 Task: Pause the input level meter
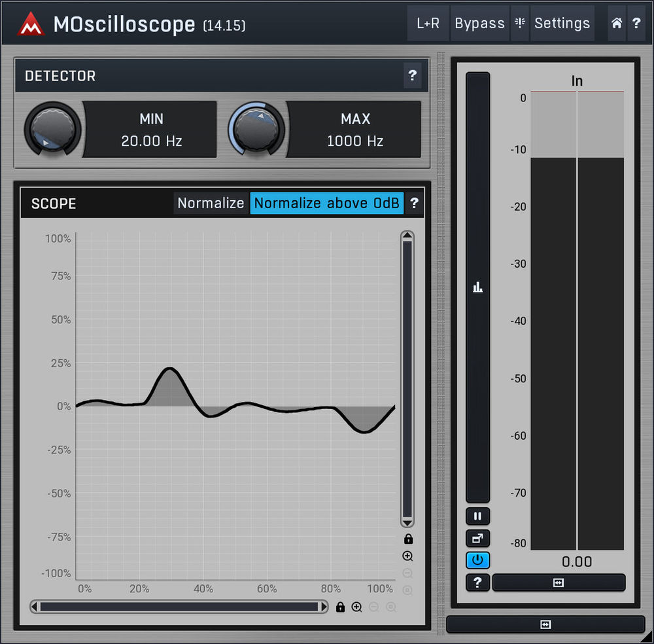tap(477, 516)
